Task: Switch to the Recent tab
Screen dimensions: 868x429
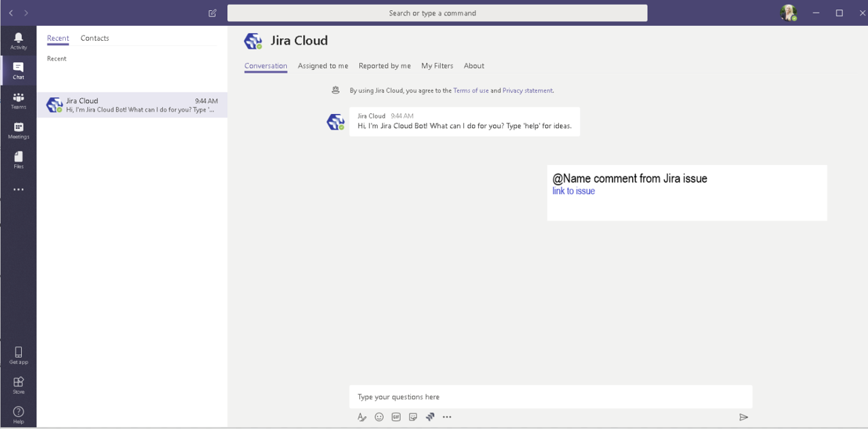Action: [58, 38]
